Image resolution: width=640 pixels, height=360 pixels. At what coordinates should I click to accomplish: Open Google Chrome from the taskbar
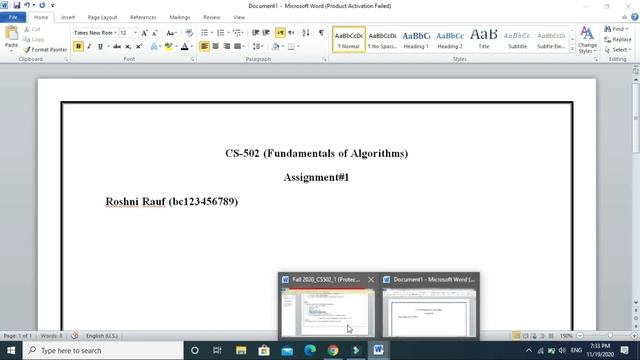[x=333, y=350]
